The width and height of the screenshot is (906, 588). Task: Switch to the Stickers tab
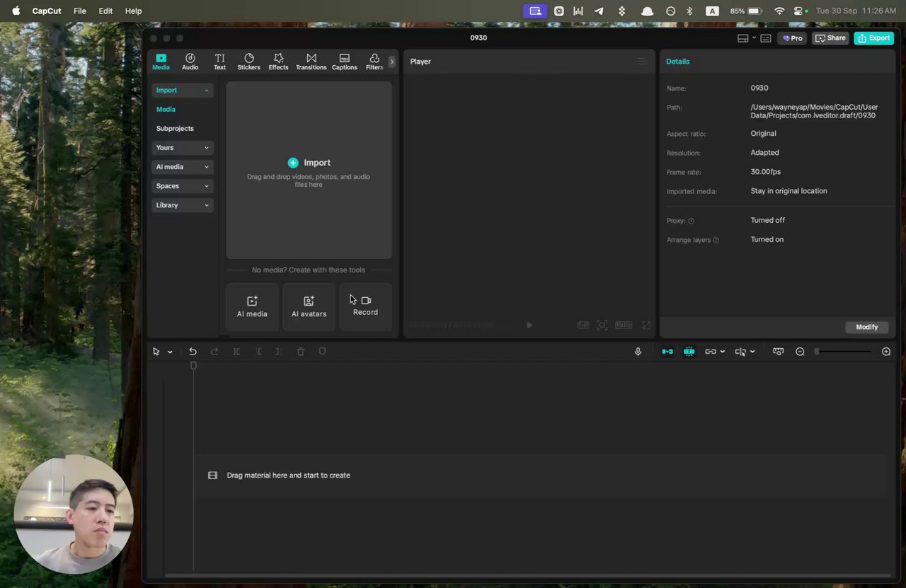coord(248,62)
